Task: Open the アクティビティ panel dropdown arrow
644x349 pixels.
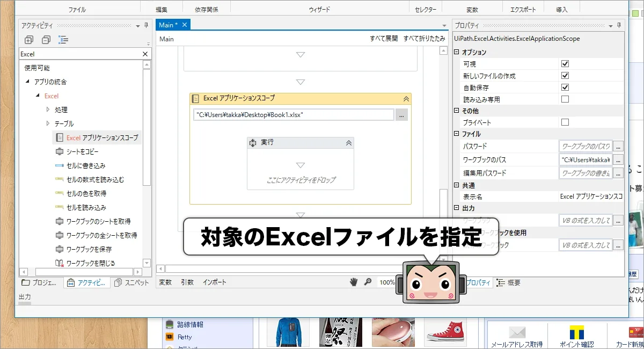Action: pyautogui.click(x=138, y=25)
